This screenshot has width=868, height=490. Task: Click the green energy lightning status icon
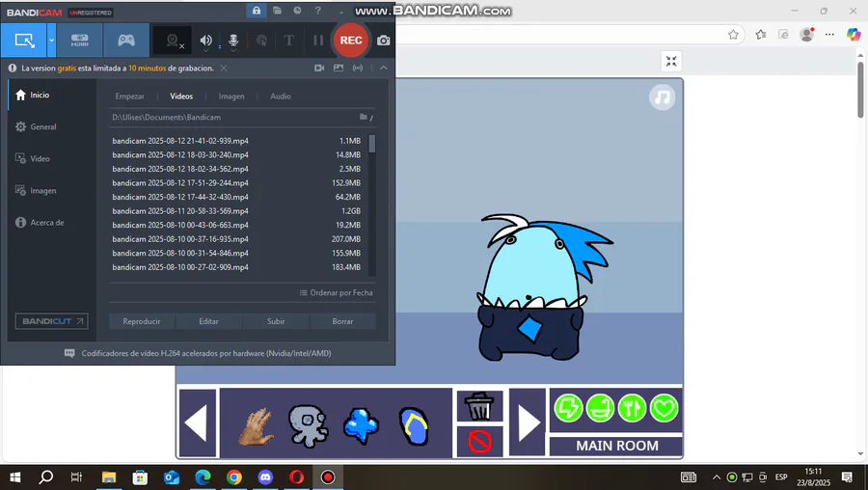pos(568,408)
